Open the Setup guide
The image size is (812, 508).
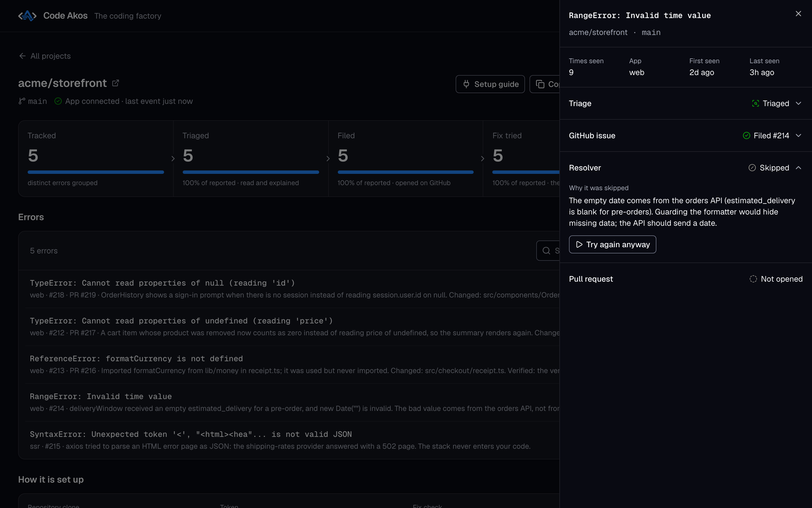[490, 84]
